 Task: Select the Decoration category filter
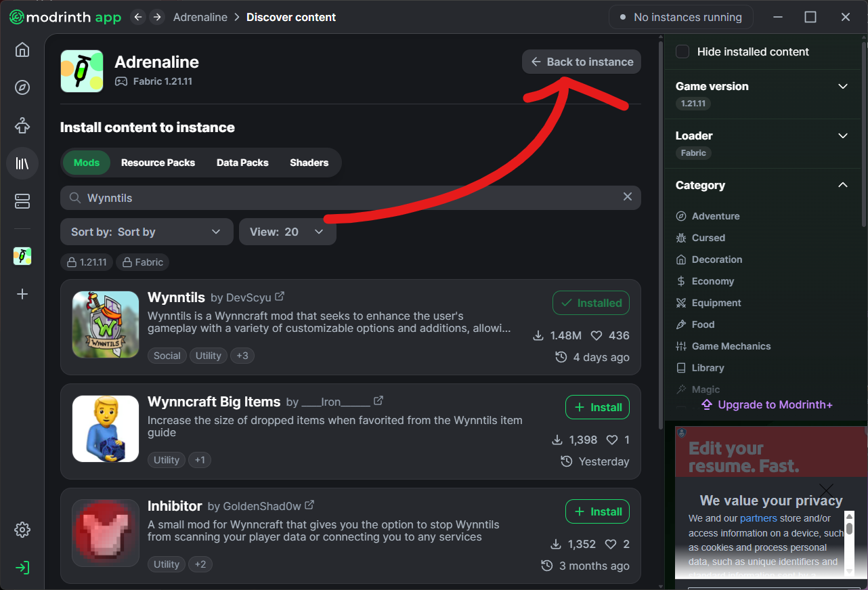click(709, 259)
